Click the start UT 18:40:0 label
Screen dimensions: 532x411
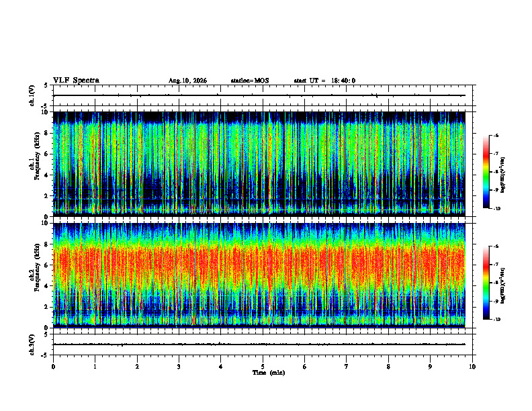click(324, 81)
